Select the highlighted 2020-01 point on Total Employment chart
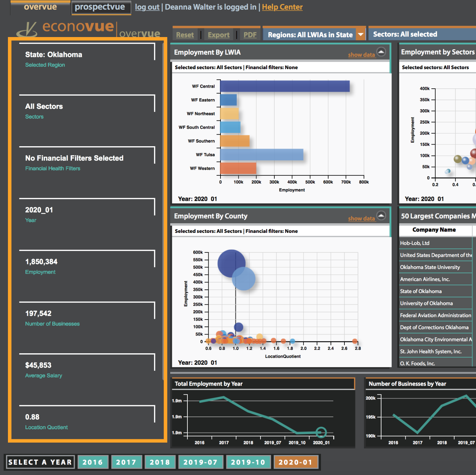This screenshot has width=476, height=475. 321,432
